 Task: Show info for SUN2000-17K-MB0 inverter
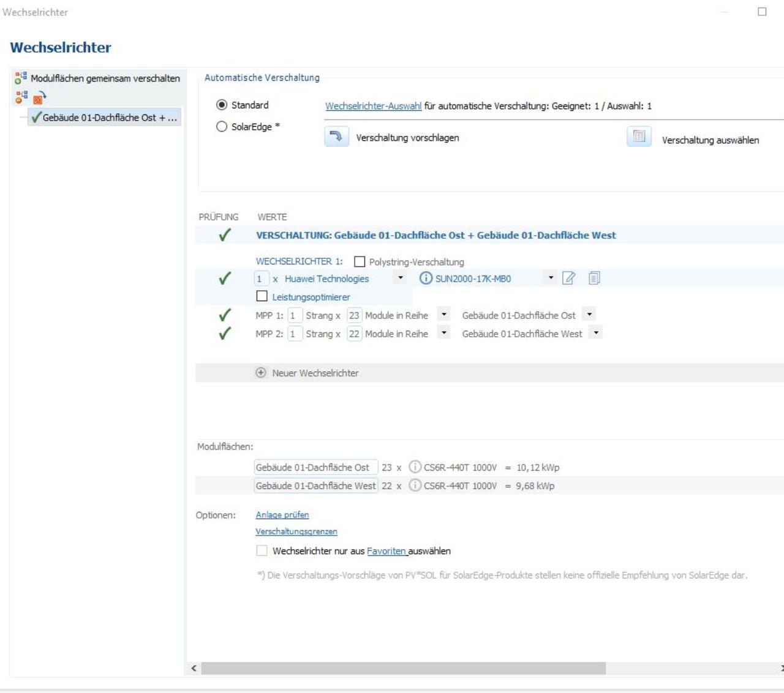(x=425, y=279)
